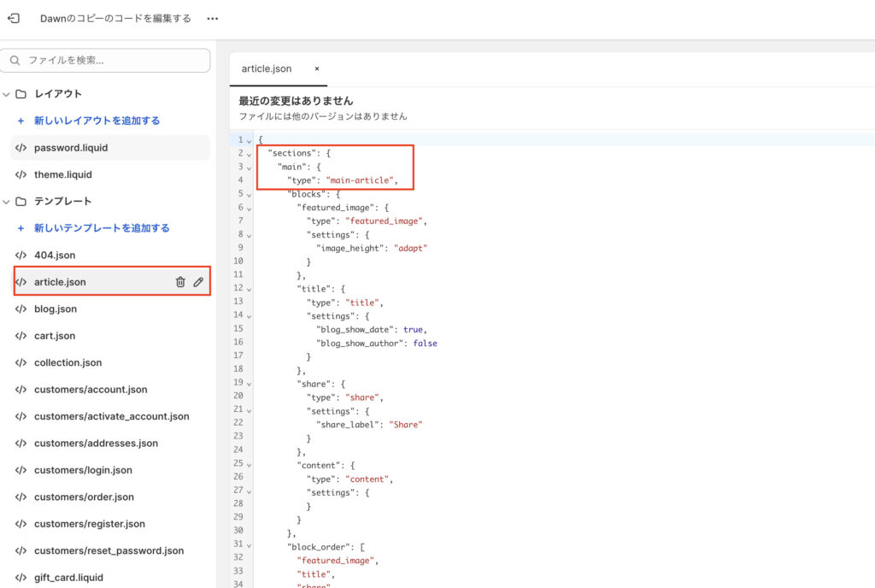Click the code icon beside collection.json
The height and width of the screenshot is (588, 875).
[x=21, y=362]
